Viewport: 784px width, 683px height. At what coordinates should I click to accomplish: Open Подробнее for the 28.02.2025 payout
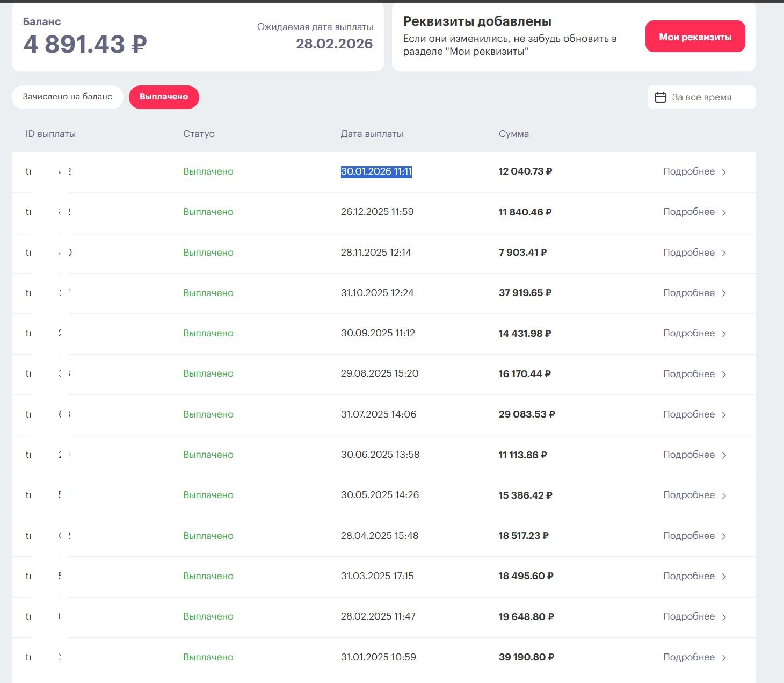688,616
